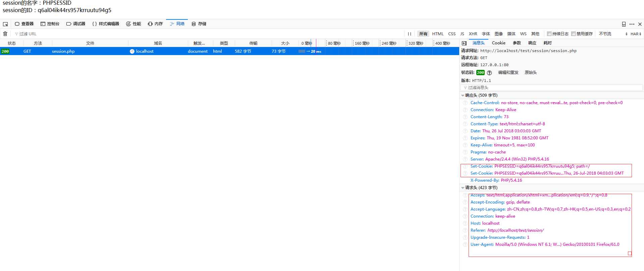Open help icon beside Pragma header

(x=465, y=152)
